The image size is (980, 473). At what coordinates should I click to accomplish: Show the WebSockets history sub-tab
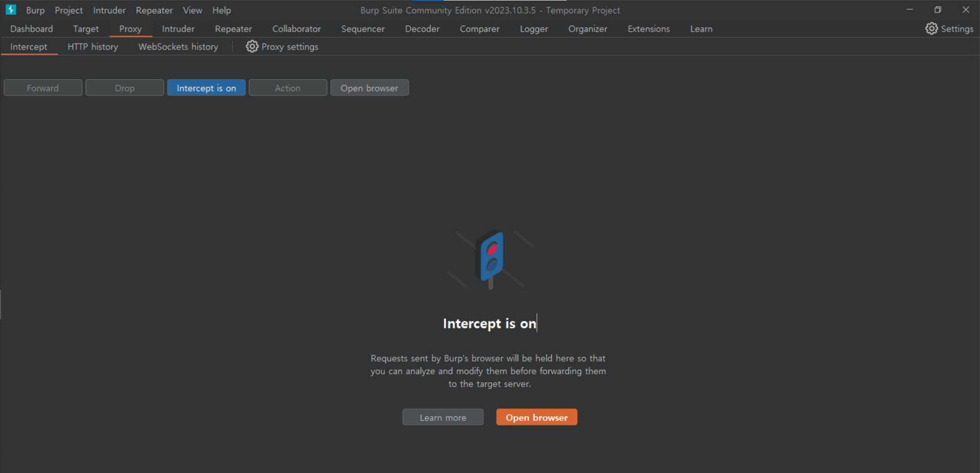(x=178, y=46)
